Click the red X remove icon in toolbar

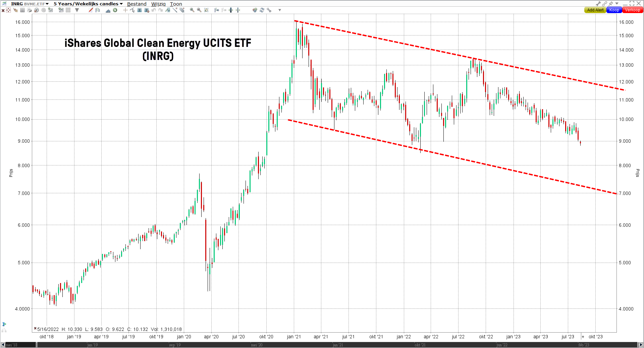(x=3, y=10)
